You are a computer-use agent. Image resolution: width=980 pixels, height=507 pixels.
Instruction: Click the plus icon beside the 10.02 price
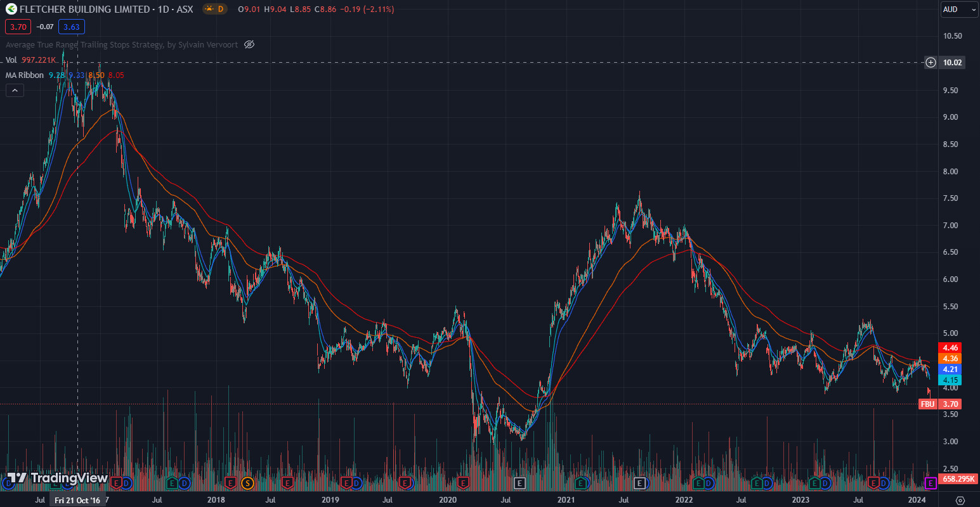tap(931, 62)
